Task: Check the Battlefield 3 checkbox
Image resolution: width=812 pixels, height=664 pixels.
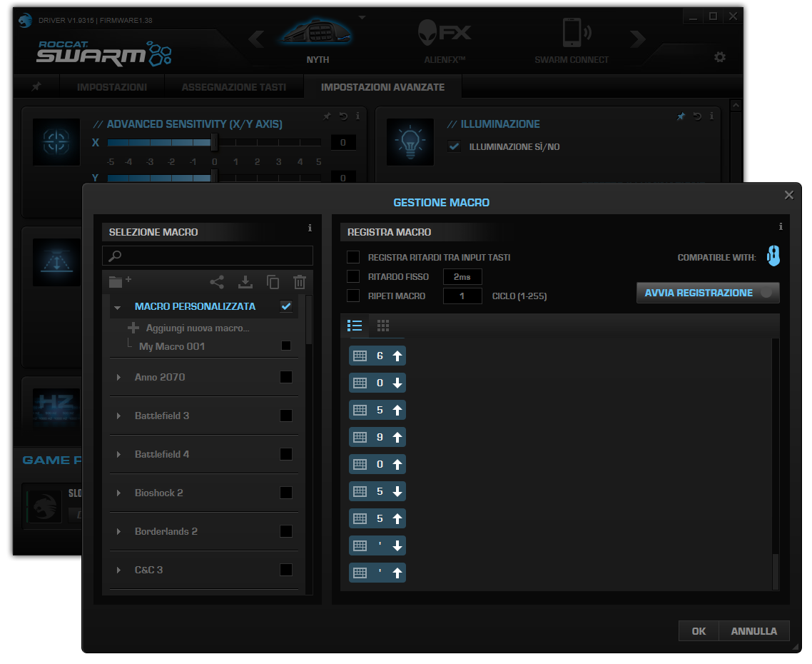Action: pos(286,416)
